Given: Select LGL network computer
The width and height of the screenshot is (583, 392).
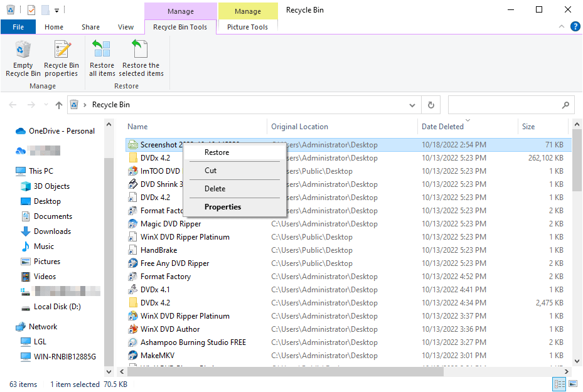Looking at the screenshot, I should coord(33,341).
